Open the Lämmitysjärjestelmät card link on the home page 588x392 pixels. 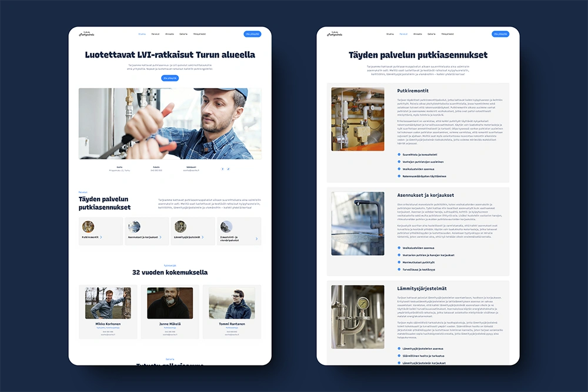click(193, 231)
